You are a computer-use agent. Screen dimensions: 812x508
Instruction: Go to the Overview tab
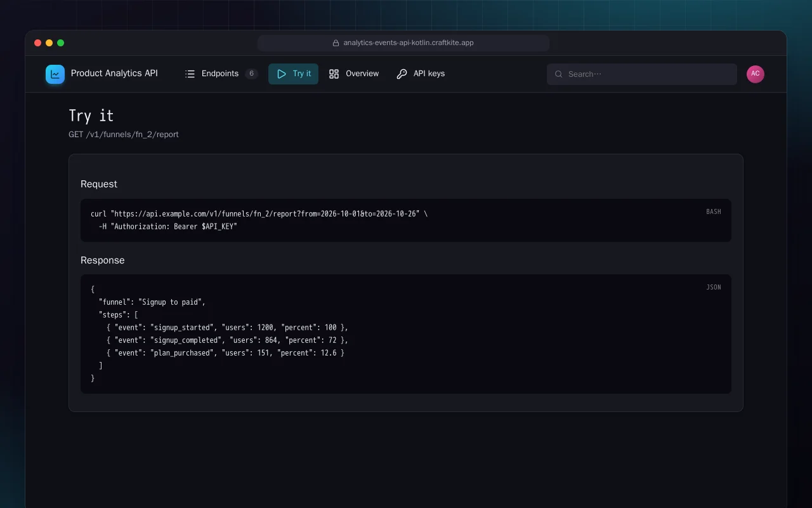(353, 74)
